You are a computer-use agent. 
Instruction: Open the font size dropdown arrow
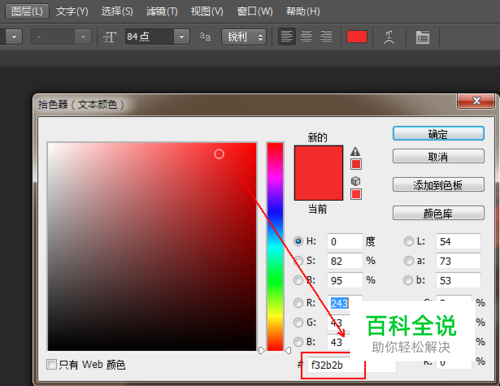tap(182, 37)
